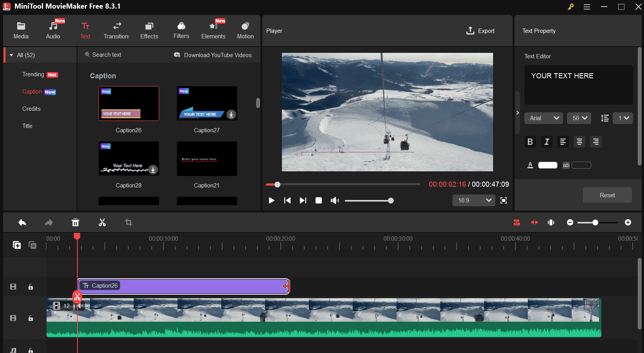The width and height of the screenshot is (644, 353).
Task: Apply italic formatting to the caption text
Action: point(546,142)
